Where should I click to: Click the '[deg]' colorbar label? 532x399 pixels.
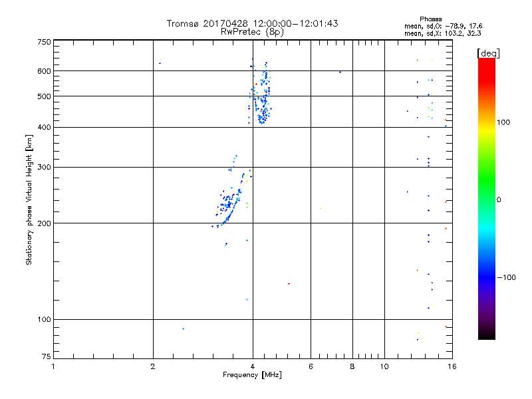(x=488, y=53)
